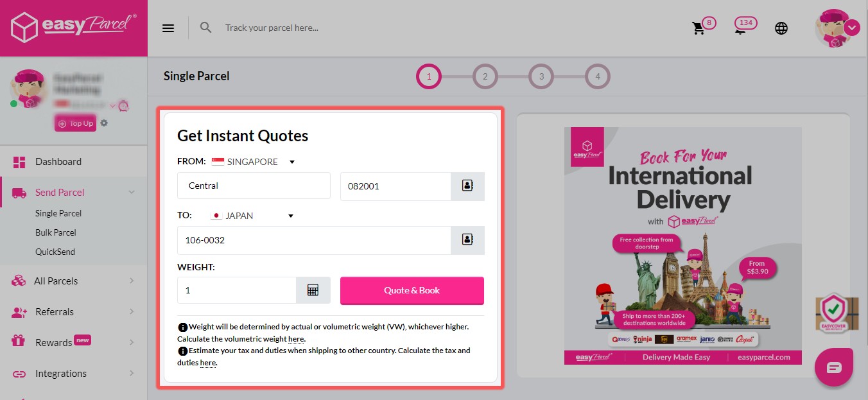The height and width of the screenshot is (400, 868).
Task: Open the chat support bubble
Action: point(833,367)
